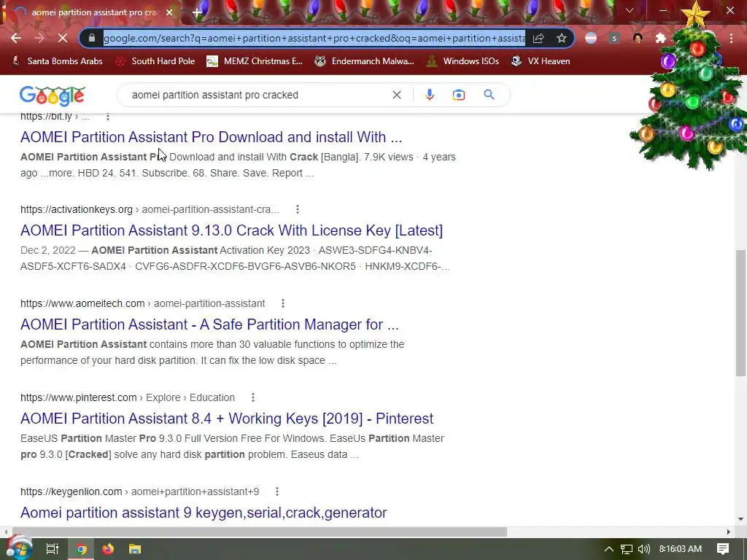
Task: Open the Windows ISOs bookmark
Action: tap(462, 61)
